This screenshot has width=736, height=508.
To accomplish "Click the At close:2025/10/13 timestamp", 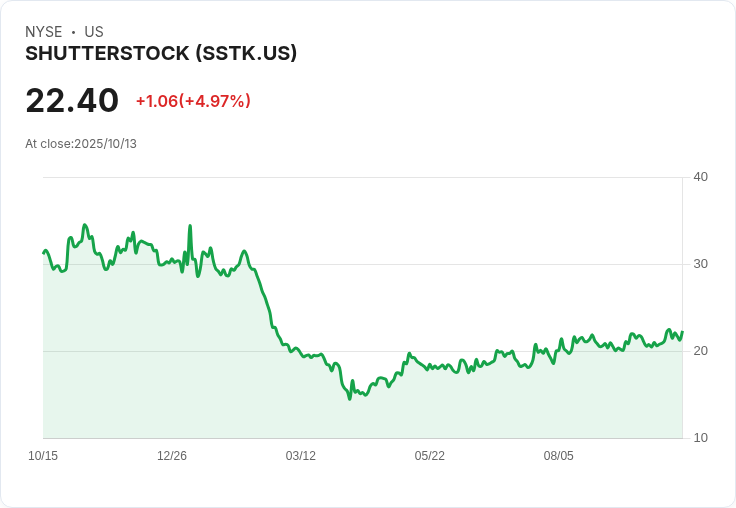I will pos(81,144).
